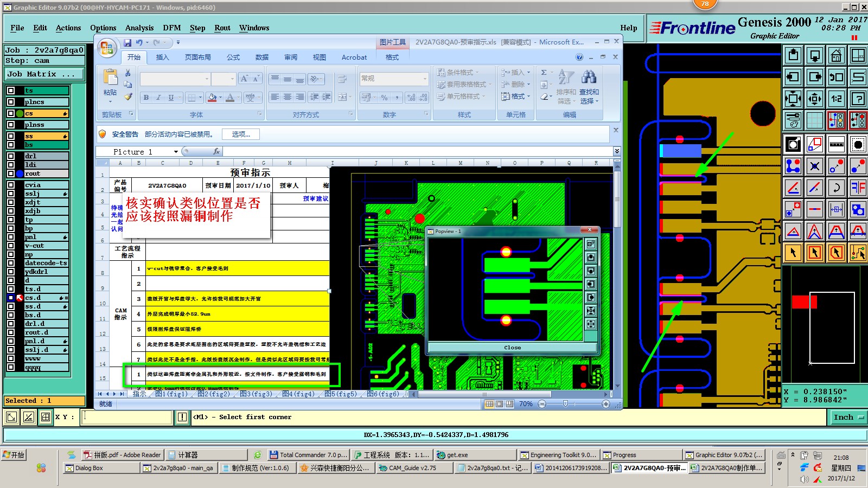Toggle the plncs layer checkbox

click(x=11, y=102)
